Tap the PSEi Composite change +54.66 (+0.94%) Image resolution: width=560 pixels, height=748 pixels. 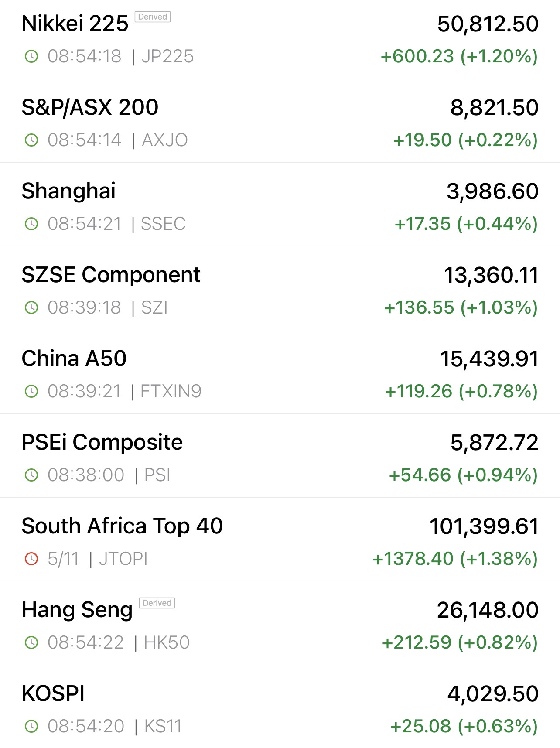[x=463, y=475]
